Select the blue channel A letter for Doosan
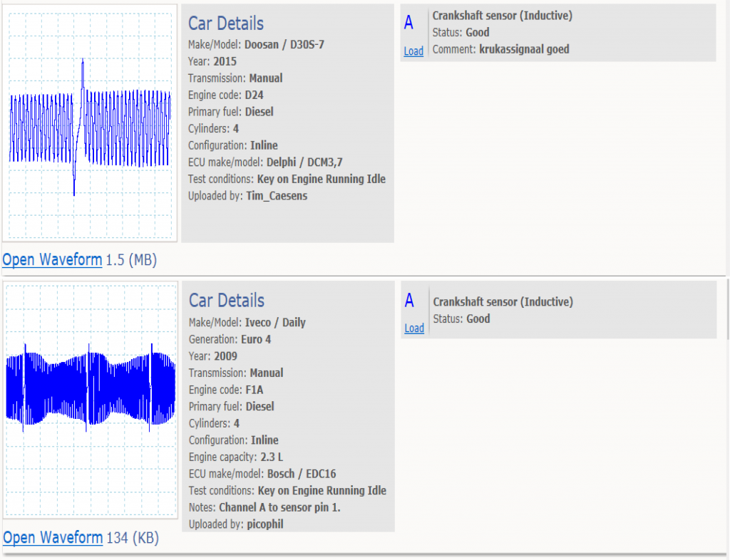Screen dimensions: 730x560 [x=408, y=24]
